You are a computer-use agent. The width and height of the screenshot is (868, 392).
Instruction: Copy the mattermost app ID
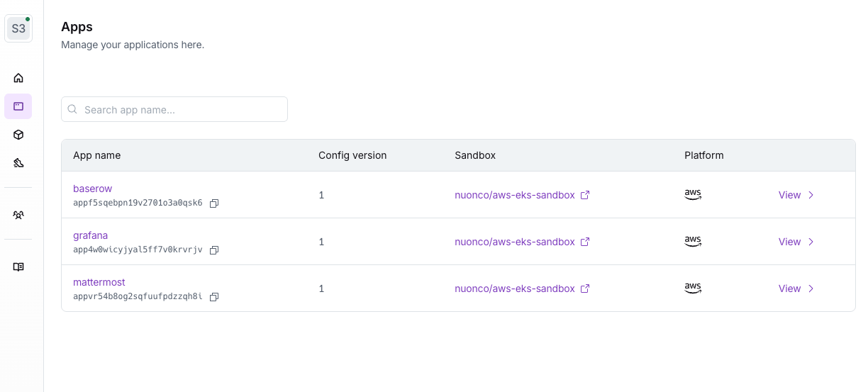pos(214,297)
